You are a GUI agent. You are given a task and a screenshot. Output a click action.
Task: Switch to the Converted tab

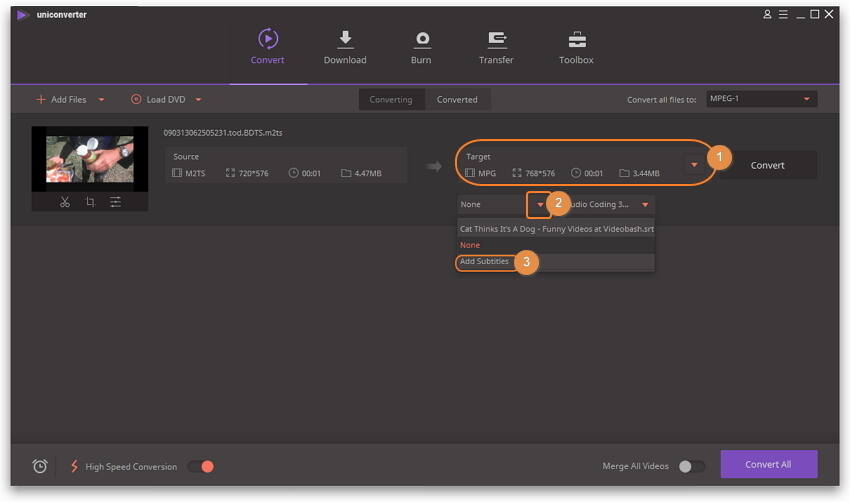(457, 99)
